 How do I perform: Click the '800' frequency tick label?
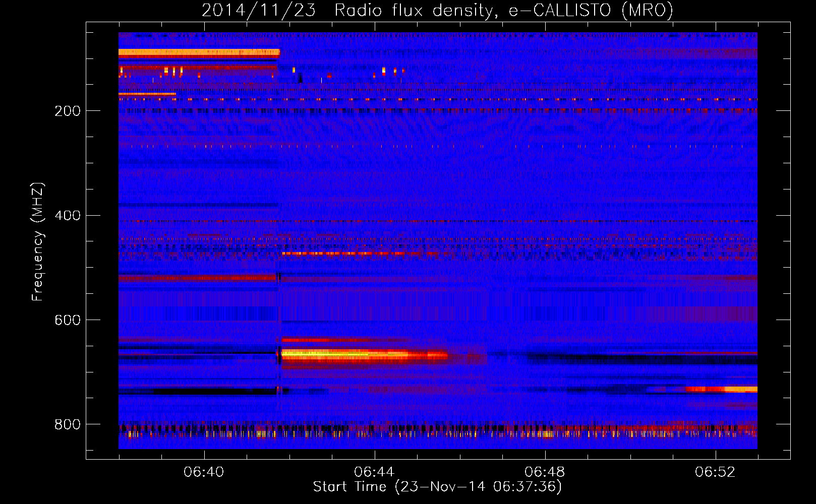point(68,425)
